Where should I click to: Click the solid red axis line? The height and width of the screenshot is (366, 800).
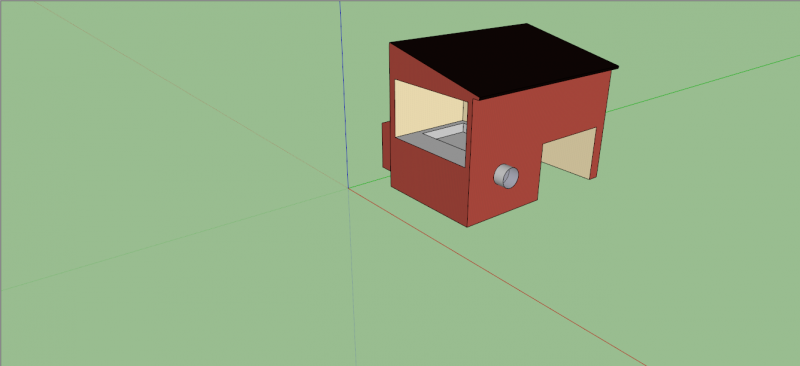click(497, 277)
